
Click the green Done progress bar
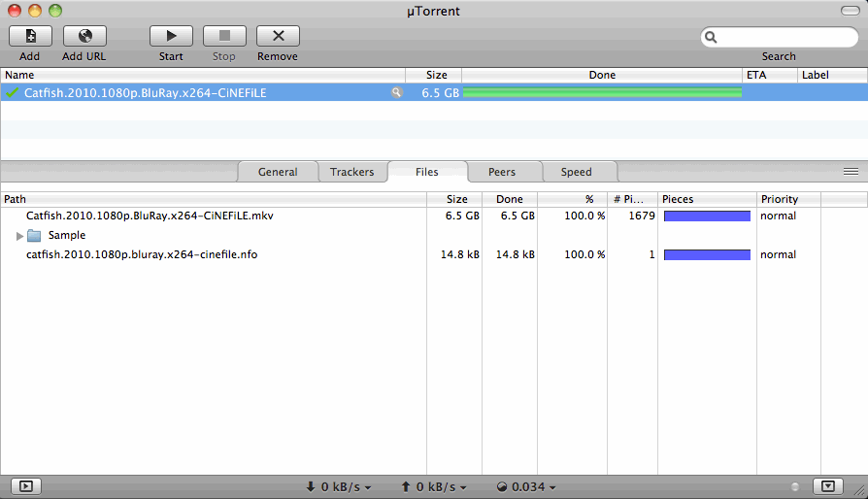point(602,92)
